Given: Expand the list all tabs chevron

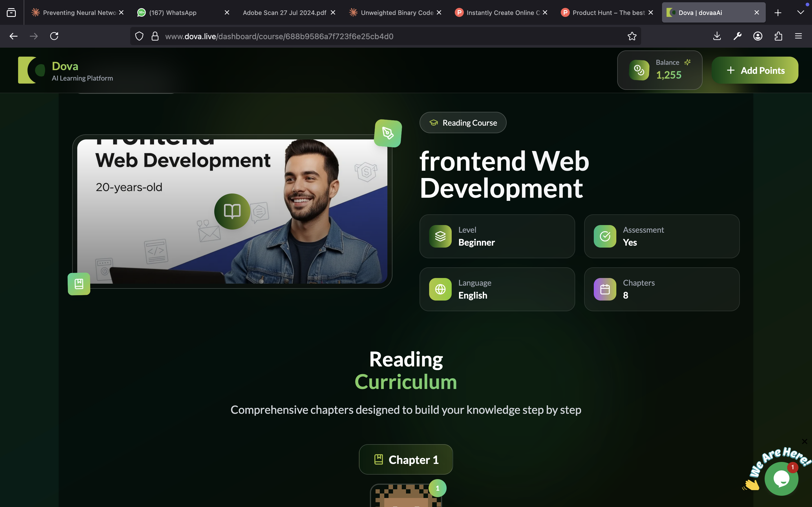Looking at the screenshot, I should [x=800, y=12].
